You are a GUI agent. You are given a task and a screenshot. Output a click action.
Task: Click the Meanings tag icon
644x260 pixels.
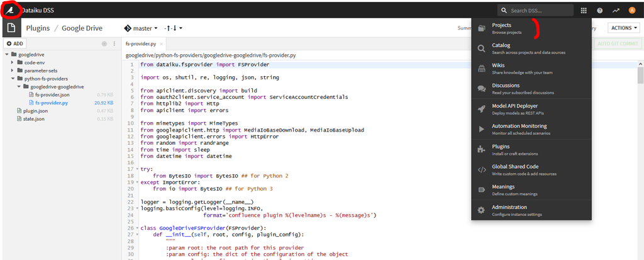482,189
